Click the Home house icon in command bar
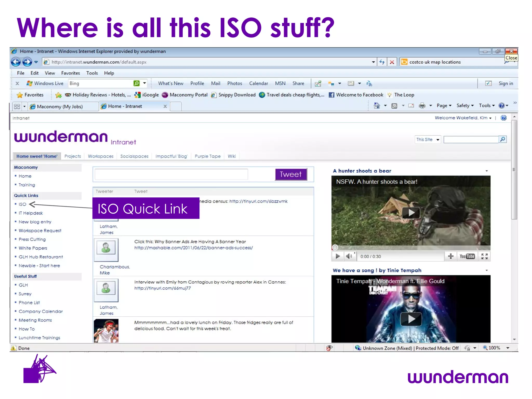This screenshot has width=532, height=399. tap(377, 105)
